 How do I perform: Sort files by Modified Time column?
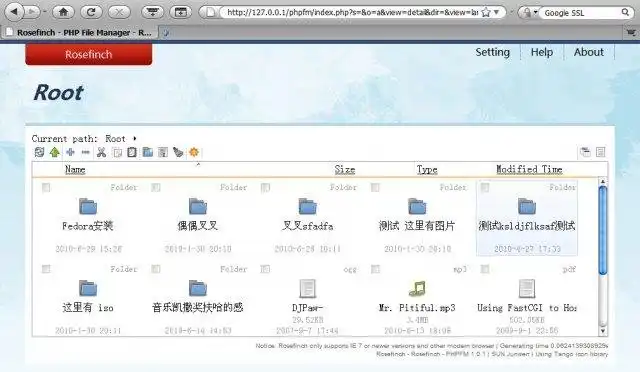[529, 169]
